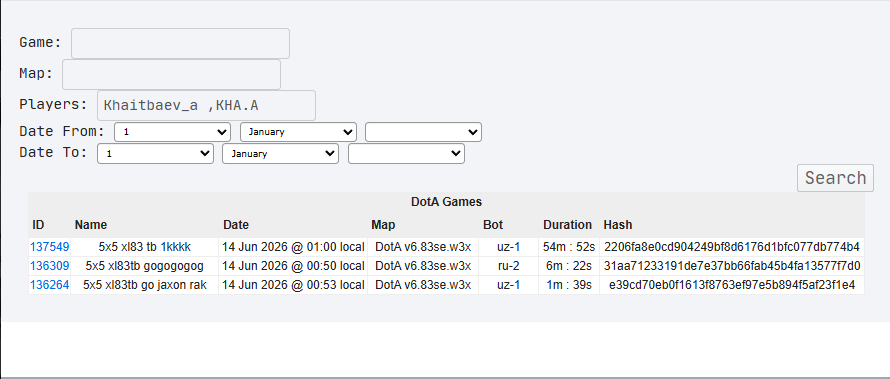The height and width of the screenshot is (379, 890).
Task: Click the Name column header
Action: [91, 225]
